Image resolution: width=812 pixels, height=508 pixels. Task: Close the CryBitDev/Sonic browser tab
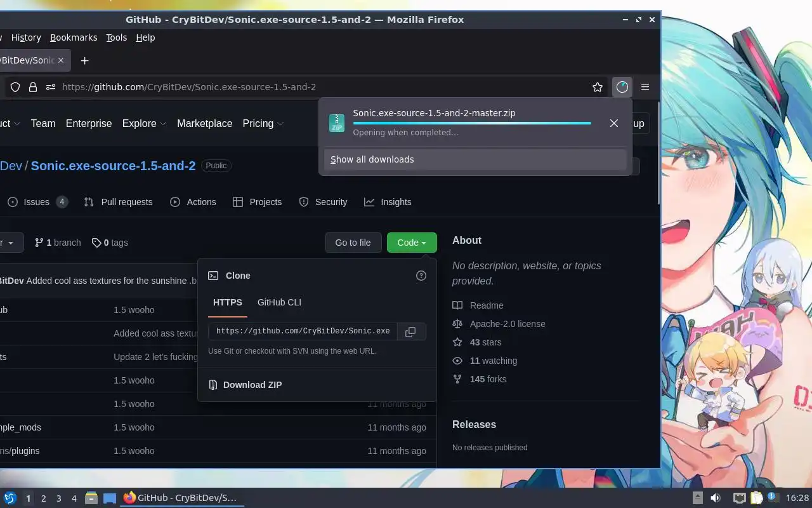pyautogui.click(x=61, y=60)
